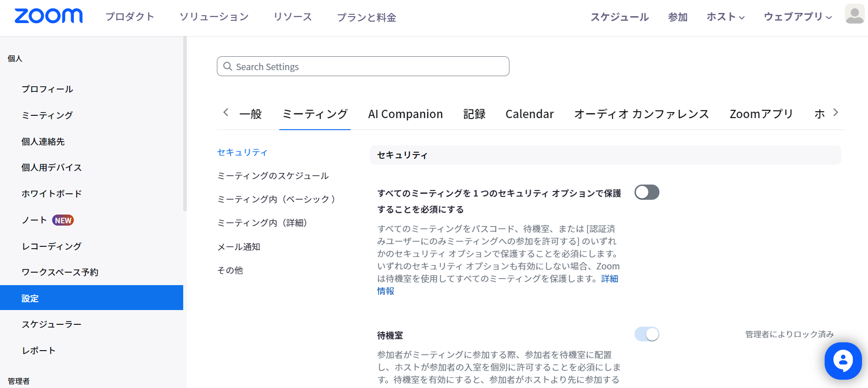The width and height of the screenshot is (868, 388).
Task: Jump to セキュリティ section link
Action: [242, 152]
